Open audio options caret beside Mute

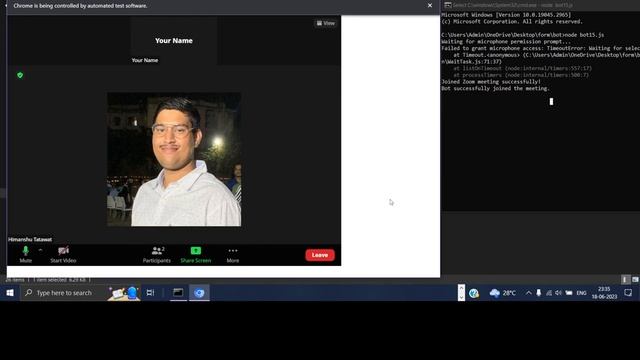click(x=40, y=250)
